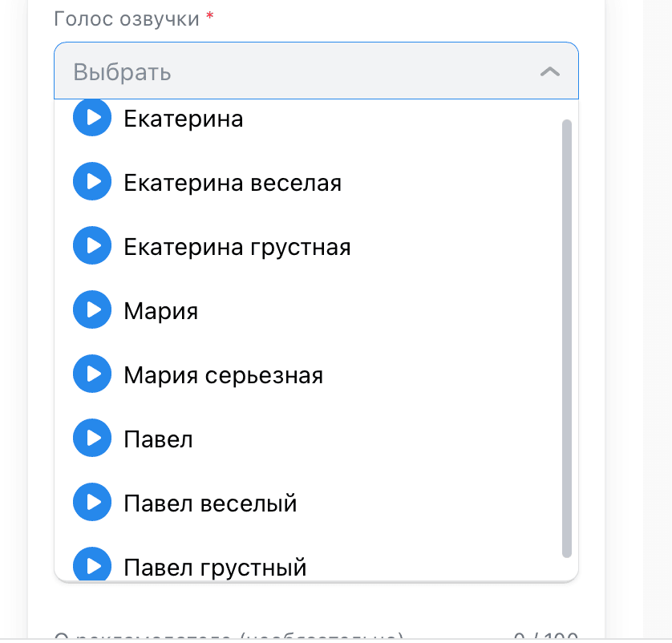The image size is (672, 643).
Task: Choose the Екатерина веселая option
Action: [233, 183]
